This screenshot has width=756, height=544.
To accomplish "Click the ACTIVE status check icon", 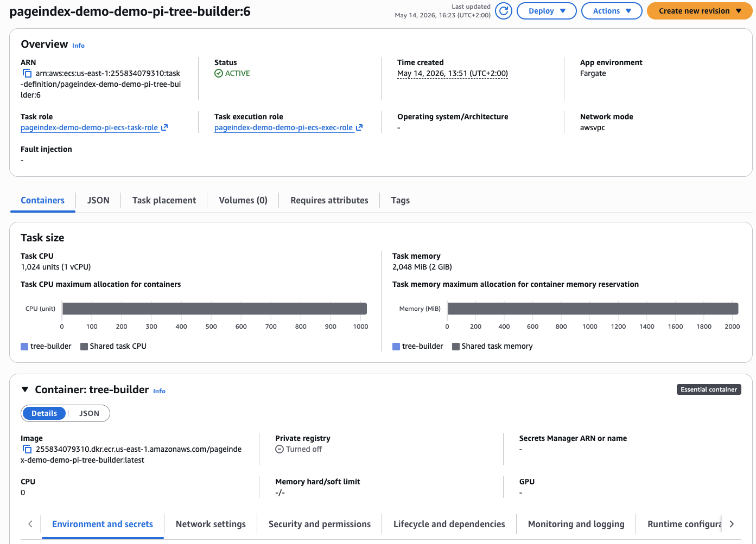I will pyautogui.click(x=219, y=73).
